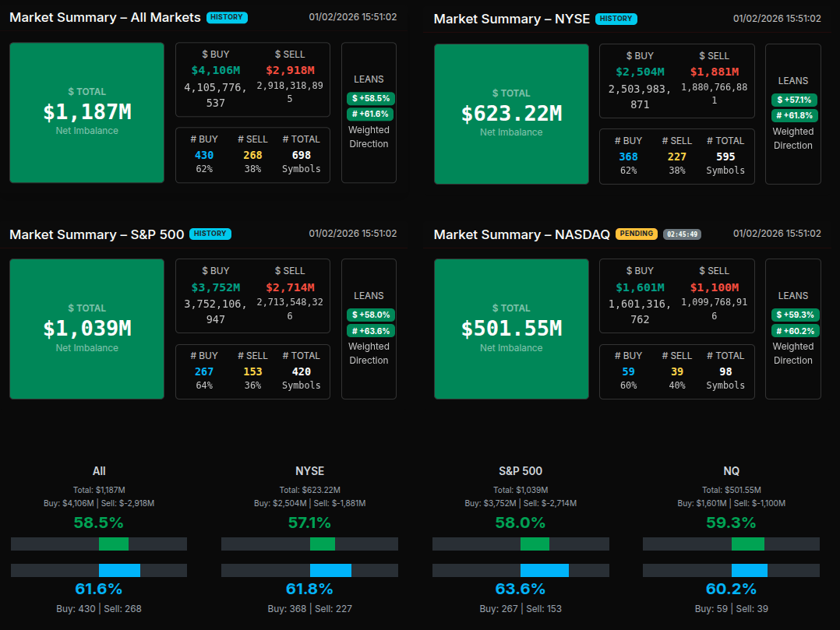Click the green bar under S&P 500 58.0%
Screen dimensions: 840x630
(535, 544)
